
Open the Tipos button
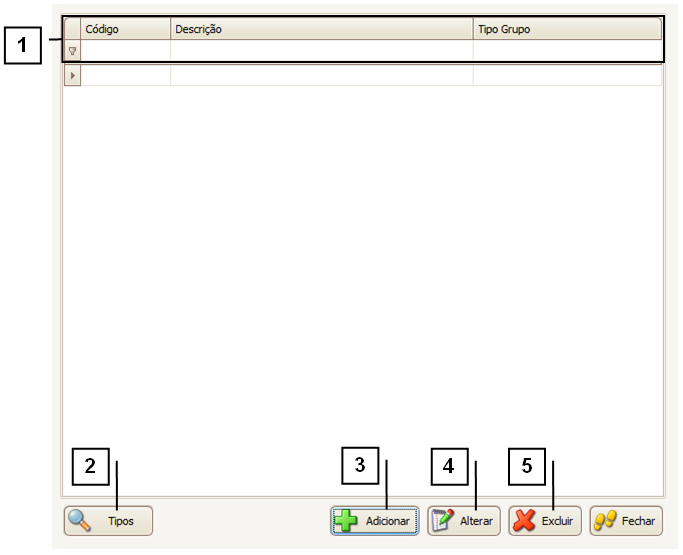[108, 521]
